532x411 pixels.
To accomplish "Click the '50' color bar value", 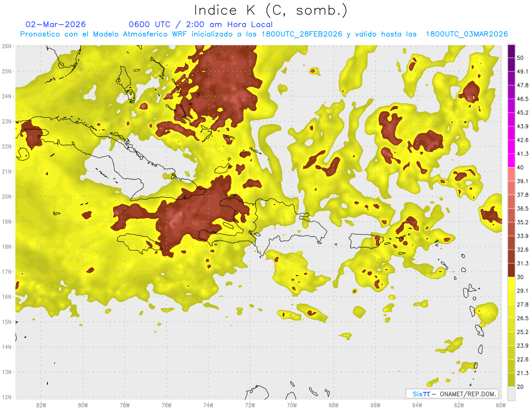I will click(520, 58).
